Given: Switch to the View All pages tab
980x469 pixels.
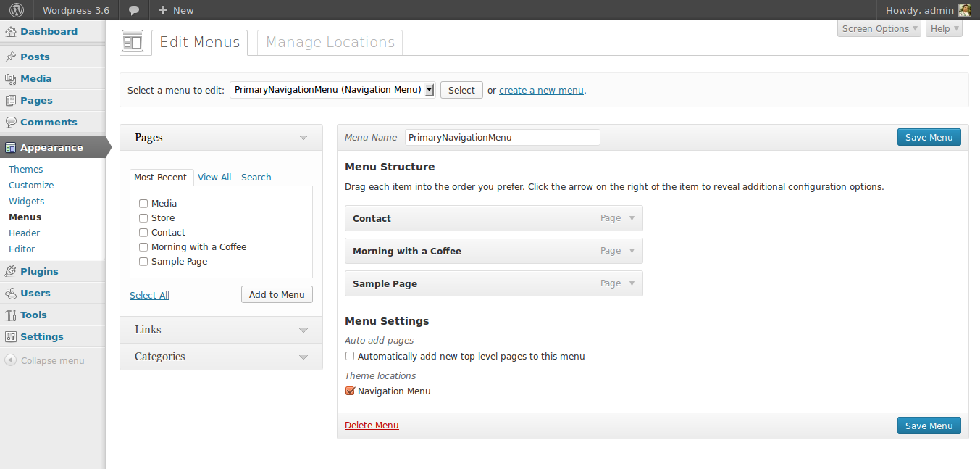Looking at the screenshot, I should tap(214, 177).
